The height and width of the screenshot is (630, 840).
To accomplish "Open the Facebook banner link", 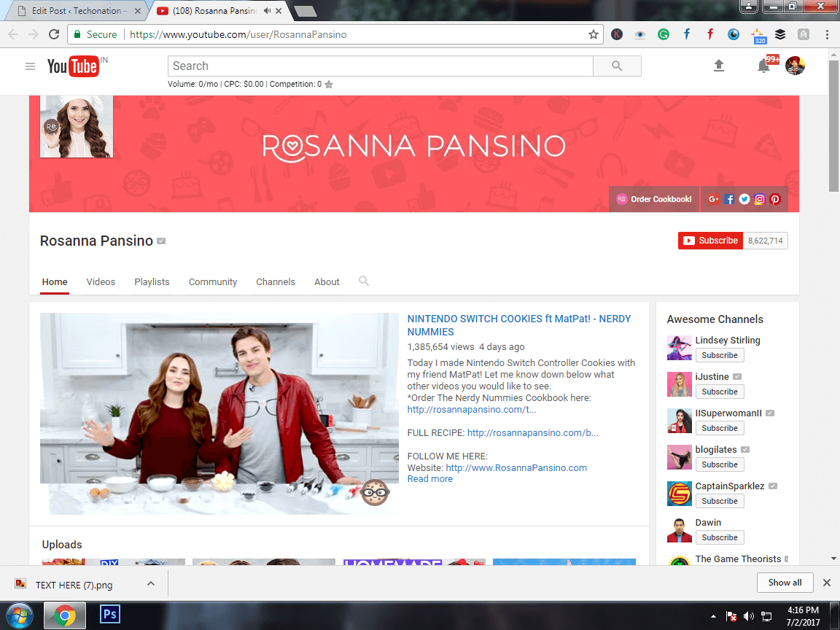I will point(729,199).
